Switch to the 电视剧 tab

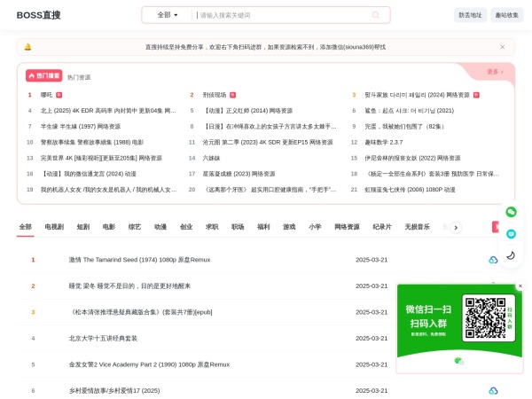54,227
